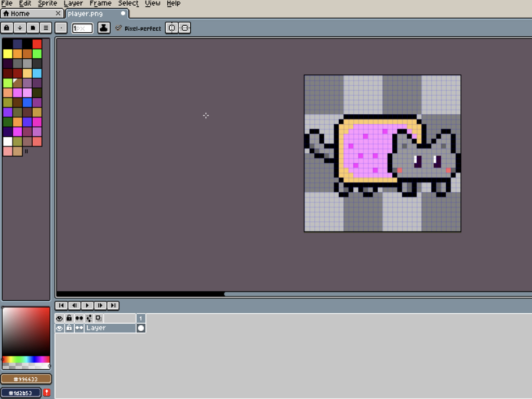
Task: Hide the layer named Layer with its eye icon
Action: click(59, 328)
